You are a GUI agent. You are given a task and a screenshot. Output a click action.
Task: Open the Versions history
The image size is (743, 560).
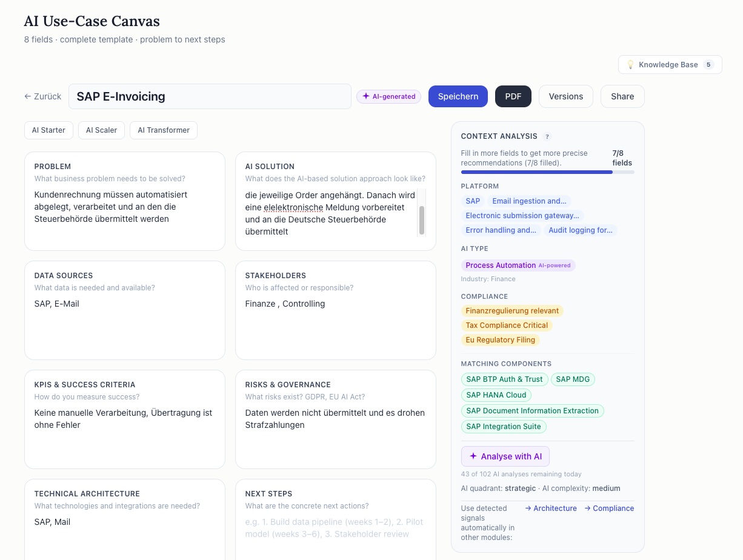coord(566,96)
